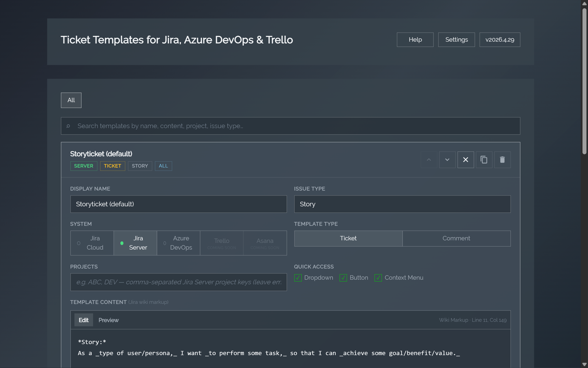Image resolution: width=588 pixels, height=368 pixels.
Task: Move the Storyticket template down
Action: click(447, 160)
